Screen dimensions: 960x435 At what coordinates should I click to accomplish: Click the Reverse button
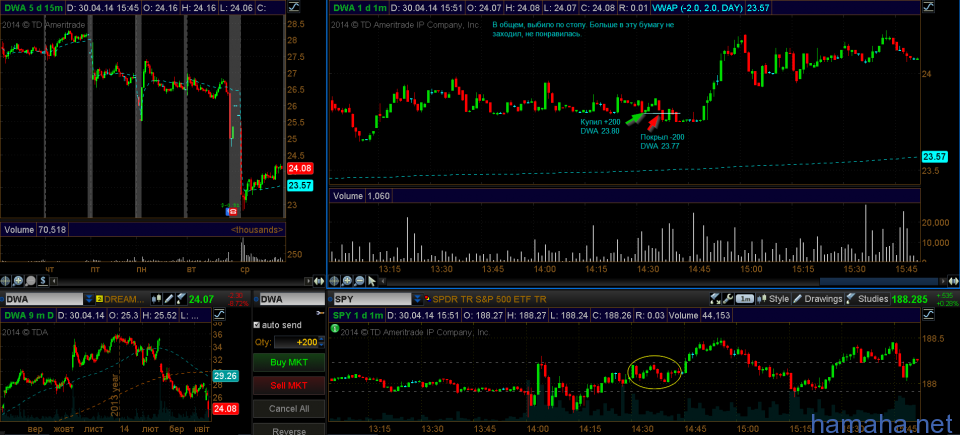pyautogui.click(x=289, y=429)
